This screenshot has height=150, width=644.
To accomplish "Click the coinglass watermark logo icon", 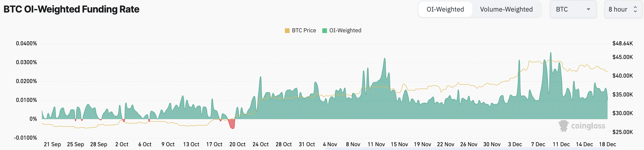I will point(564,126).
